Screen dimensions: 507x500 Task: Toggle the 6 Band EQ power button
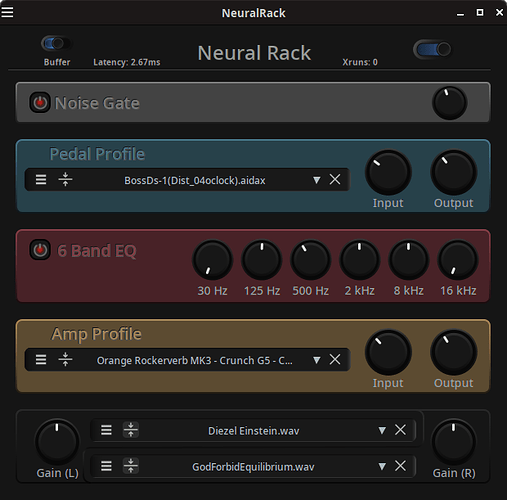tap(40, 250)
